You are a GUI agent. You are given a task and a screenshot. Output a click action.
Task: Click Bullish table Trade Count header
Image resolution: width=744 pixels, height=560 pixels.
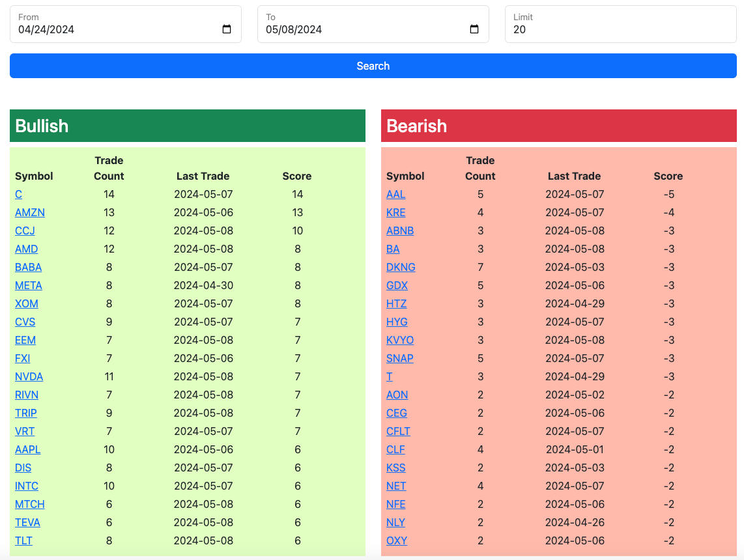coord(109,169)
